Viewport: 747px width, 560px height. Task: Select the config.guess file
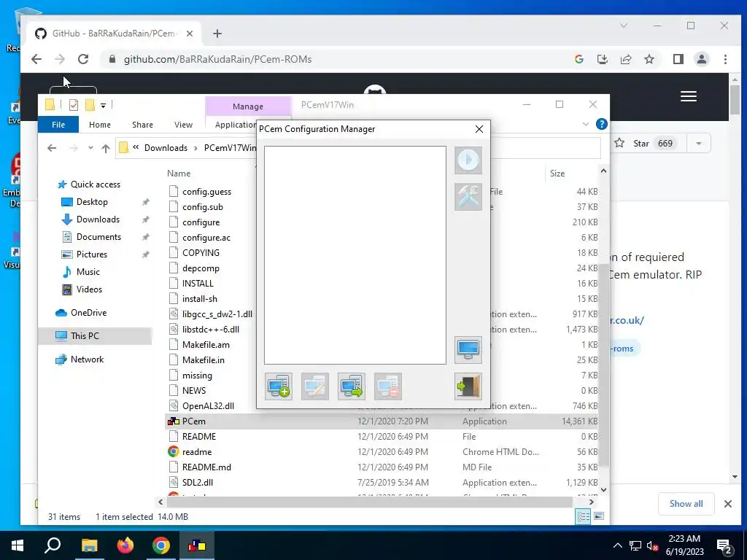206,192
